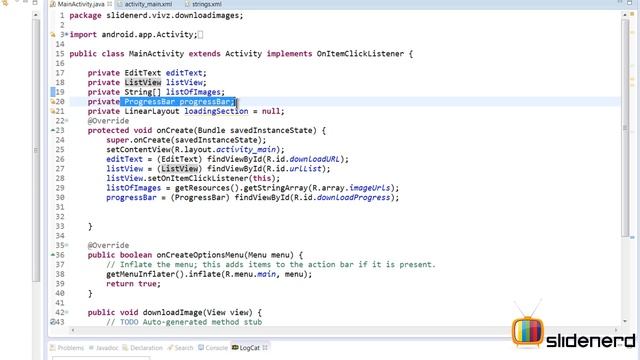Image resolution: width=640 pixels, height=360 pixels.
Task: Click the override indicator on line 23
Action: (53, 131)
